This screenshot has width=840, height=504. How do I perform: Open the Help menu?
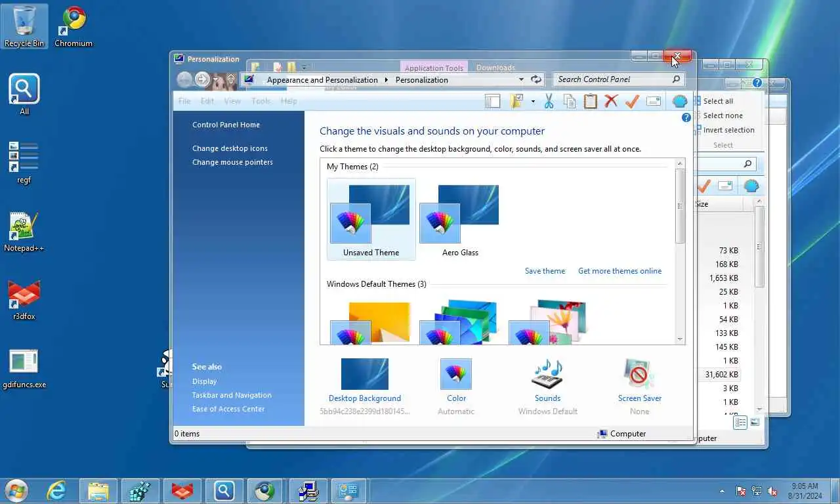point(289,101)
